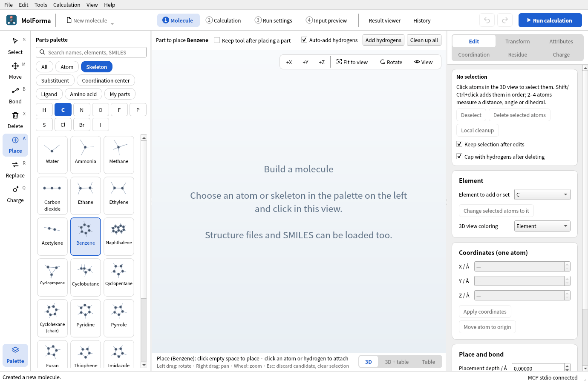588x383 pixels.
Task: Switch view mode to Table
Action: click(429, 362)
